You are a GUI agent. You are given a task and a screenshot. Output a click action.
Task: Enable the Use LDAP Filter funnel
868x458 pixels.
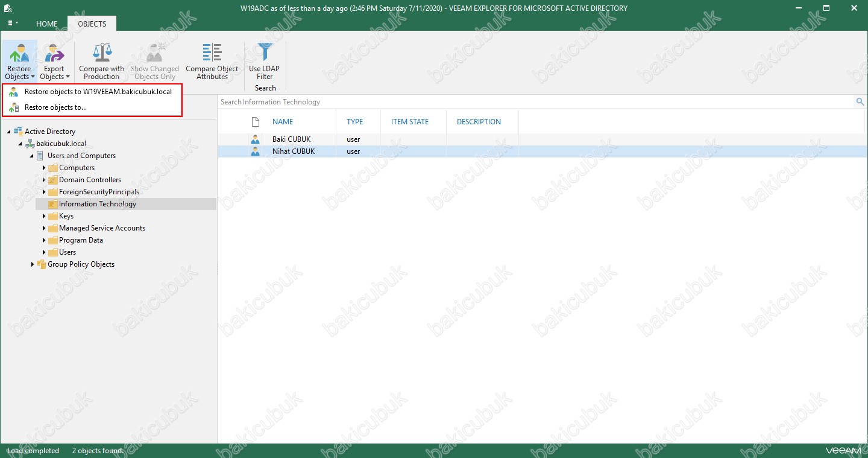265,52
